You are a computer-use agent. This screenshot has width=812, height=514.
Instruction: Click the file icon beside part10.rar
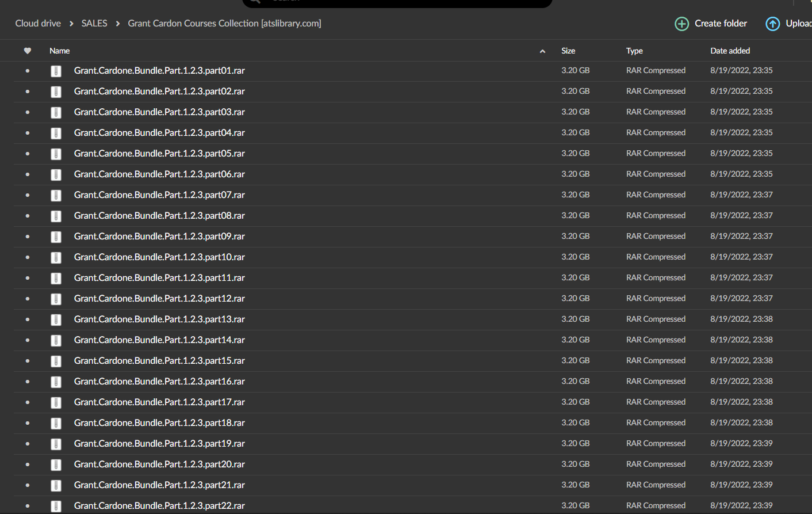[56, 257]
